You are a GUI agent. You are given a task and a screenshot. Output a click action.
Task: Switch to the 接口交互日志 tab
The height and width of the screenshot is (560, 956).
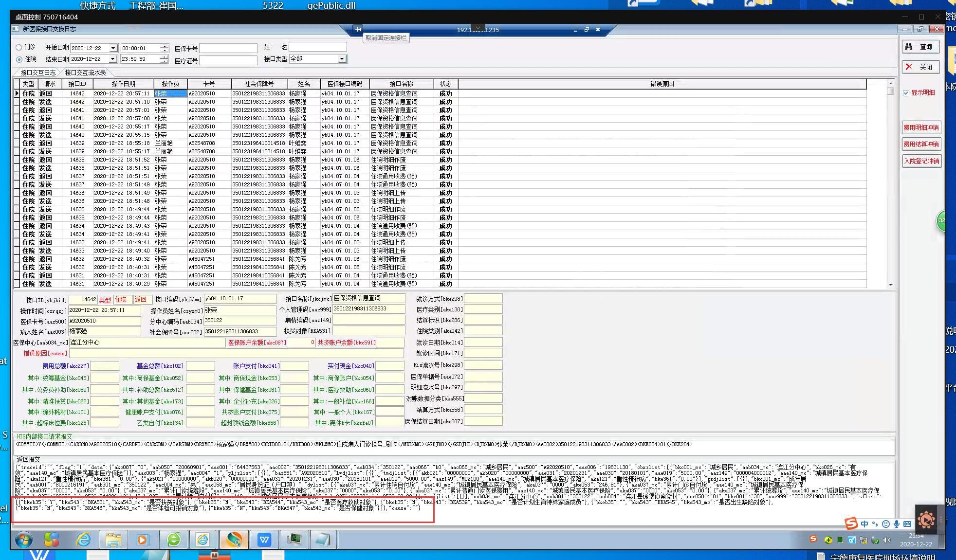point(37,72)
